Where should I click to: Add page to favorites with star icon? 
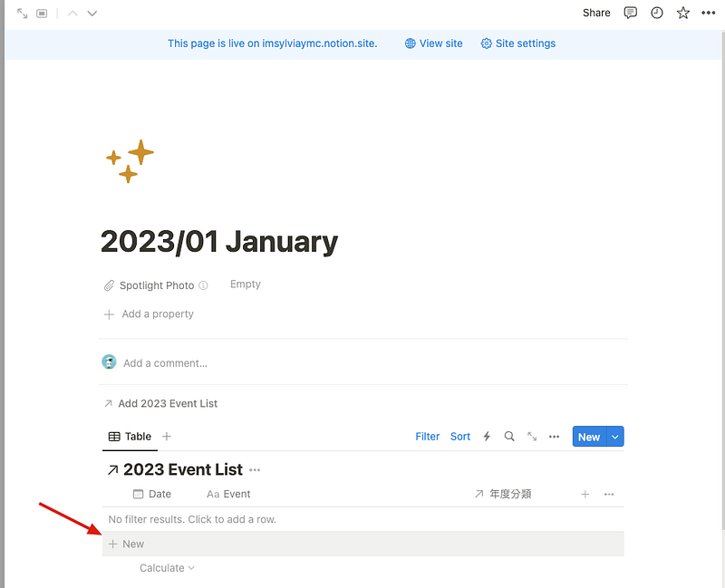[x=683, y=13]
